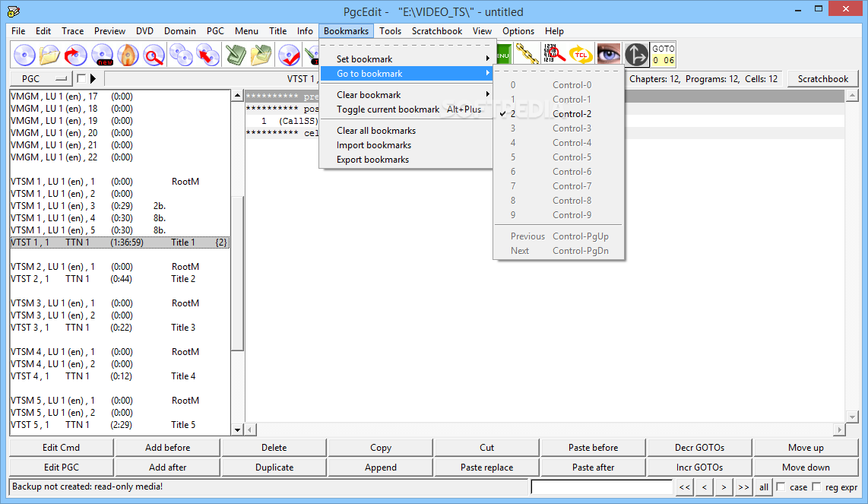Click the command pane vertical scroll down arrow

coord(852,417)
